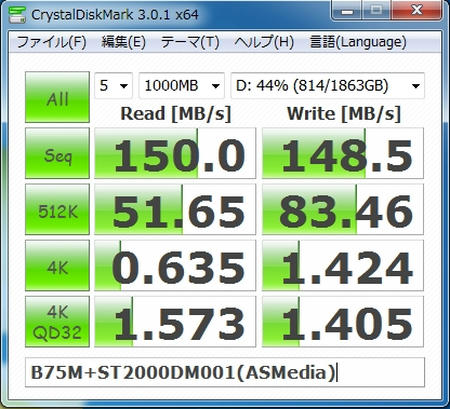
Task: Start the Seq benchmark test
Action: pyautogui.click(x=57, y=153)
